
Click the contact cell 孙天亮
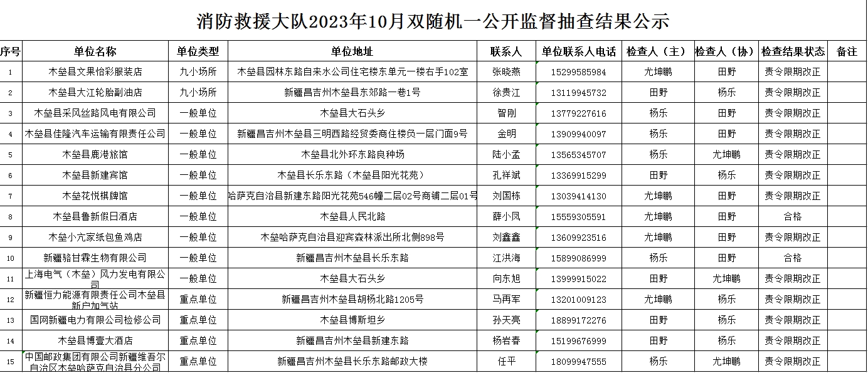tap(506, 320)
